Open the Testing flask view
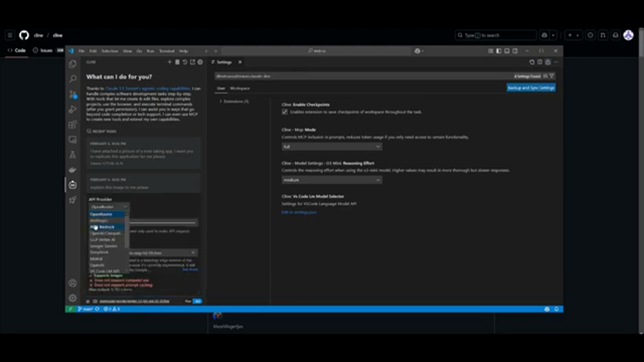Viewport: 644px width, 362px height. click(x=73, y=154)
